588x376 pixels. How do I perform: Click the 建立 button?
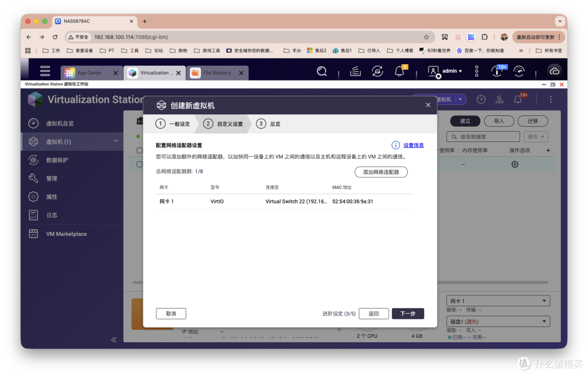tap(465, 121)
